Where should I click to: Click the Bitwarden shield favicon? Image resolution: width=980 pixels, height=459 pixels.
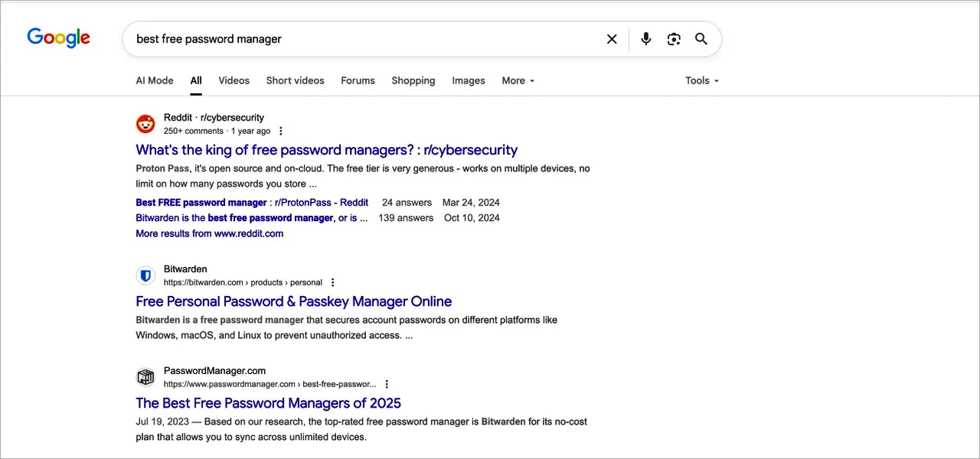145,275
